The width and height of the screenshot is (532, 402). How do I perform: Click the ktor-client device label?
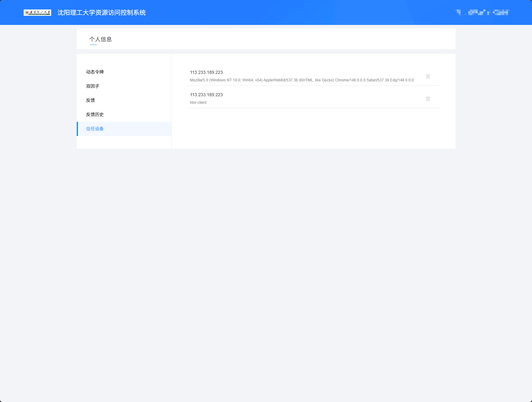(198, 103)
